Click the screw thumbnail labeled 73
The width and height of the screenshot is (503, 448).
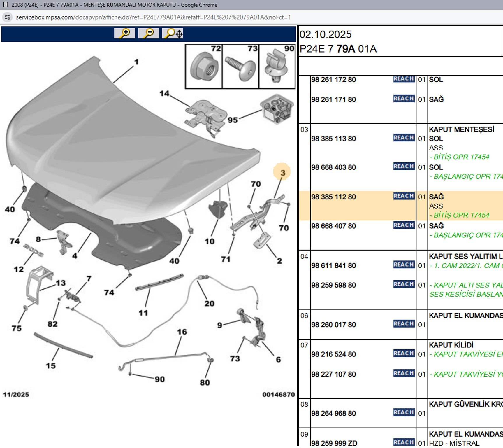point(240,66)
